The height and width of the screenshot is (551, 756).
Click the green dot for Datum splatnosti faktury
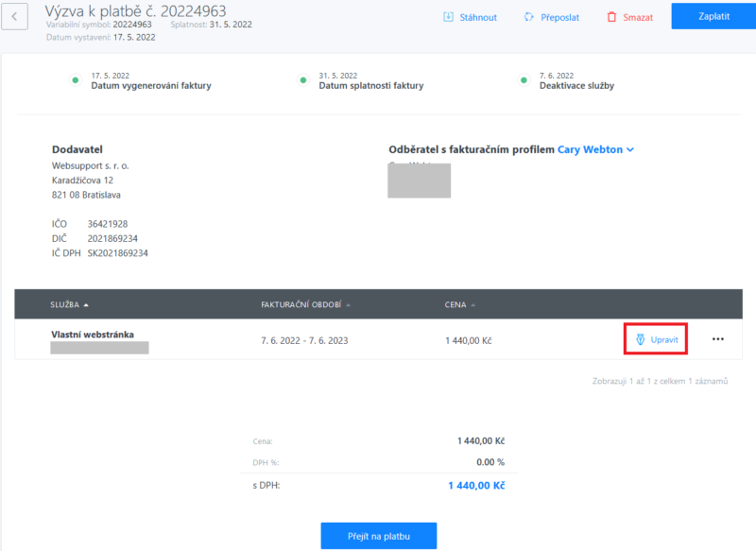[x=302, y=80]
